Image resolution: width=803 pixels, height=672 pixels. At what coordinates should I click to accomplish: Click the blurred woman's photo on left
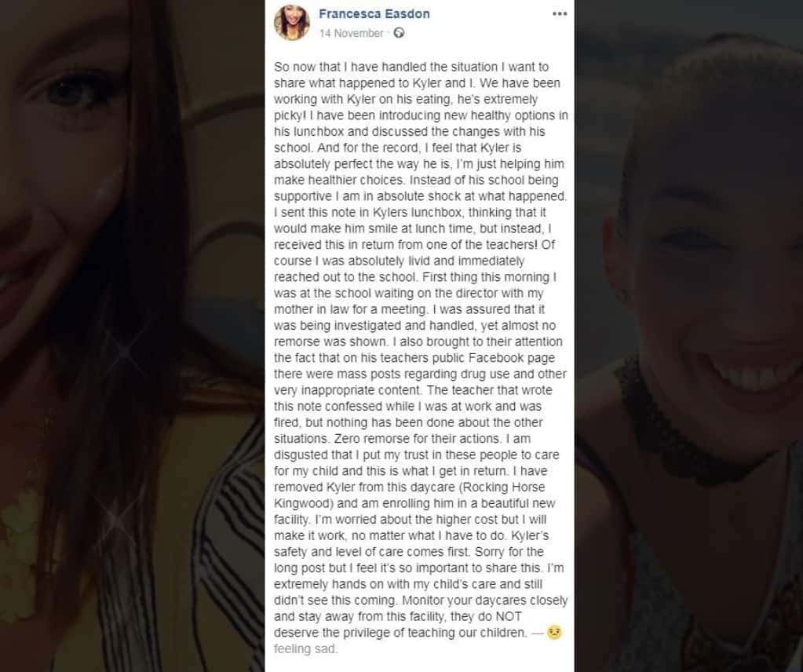(x=132, y=336)
